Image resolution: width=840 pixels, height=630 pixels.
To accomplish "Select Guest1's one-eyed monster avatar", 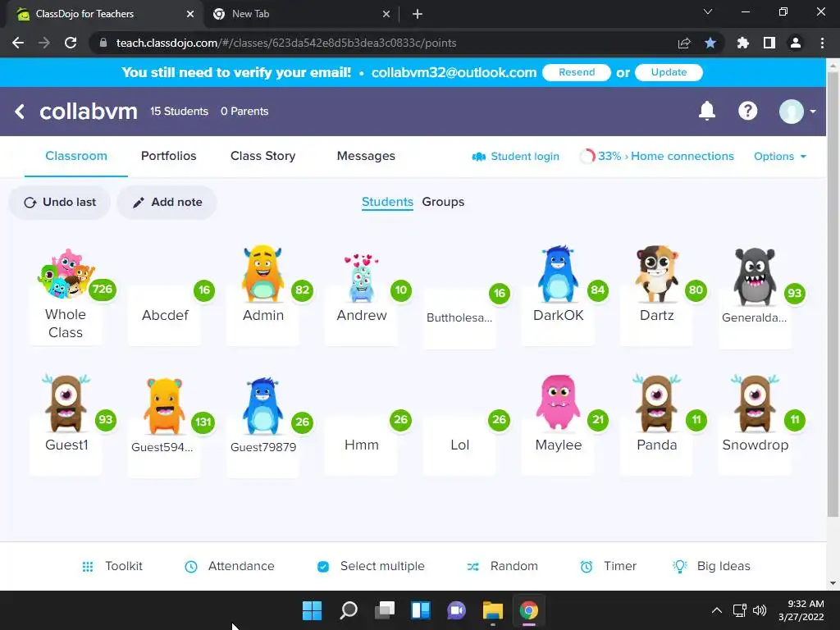I will [x=66, y=404].
